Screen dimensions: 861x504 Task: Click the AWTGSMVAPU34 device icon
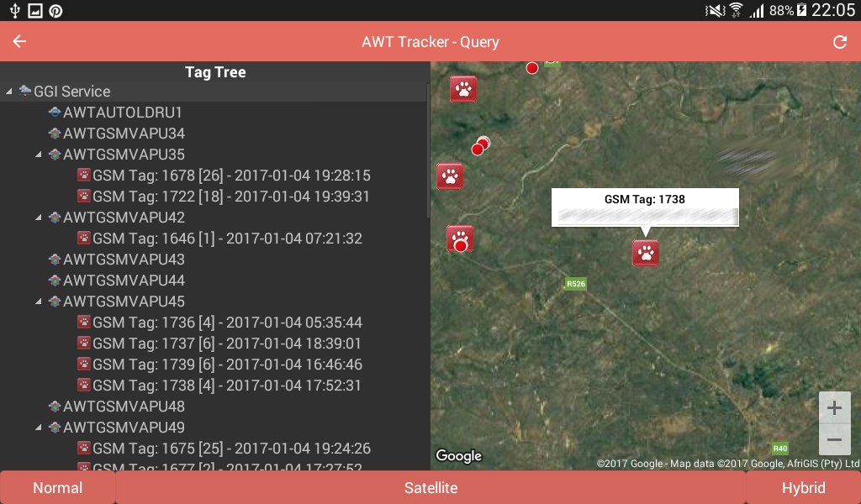click(55, 134)
